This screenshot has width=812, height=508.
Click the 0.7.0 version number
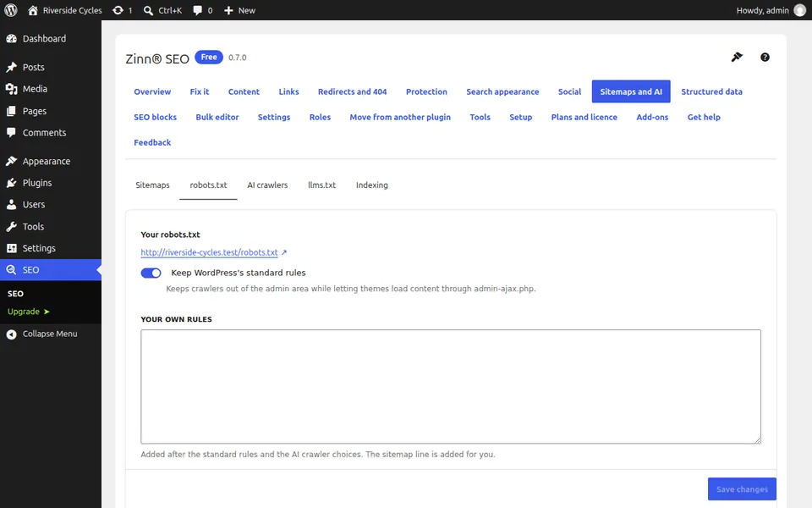tap(237, 58)
